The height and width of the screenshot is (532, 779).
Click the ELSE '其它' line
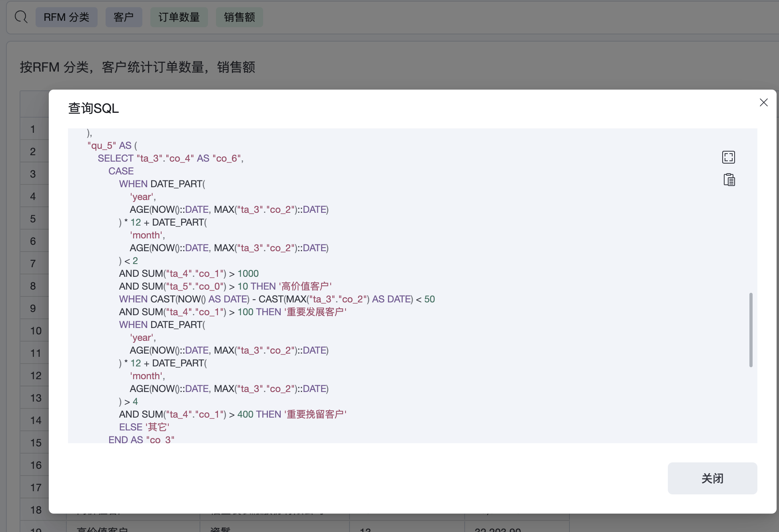point(144,427)
